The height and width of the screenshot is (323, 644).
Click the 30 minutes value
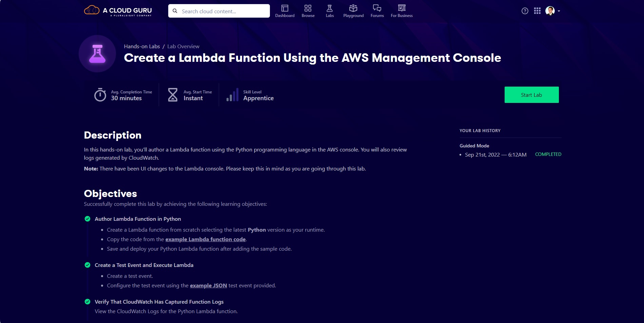pos(126,98)
